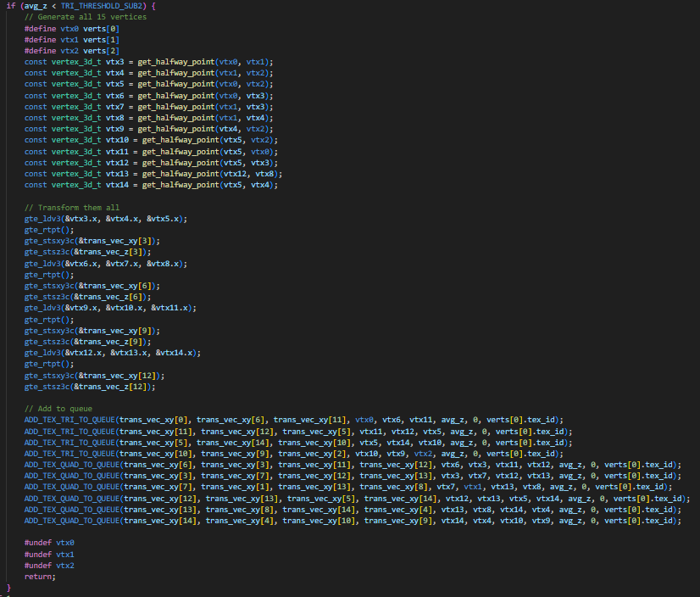Viewport: 700px width, 597px height.
Task: Click ADD_TEX_QUAD_TO_QUEUE on the line starting trans_vec_xy[3]
Action: tap(72, 477)
